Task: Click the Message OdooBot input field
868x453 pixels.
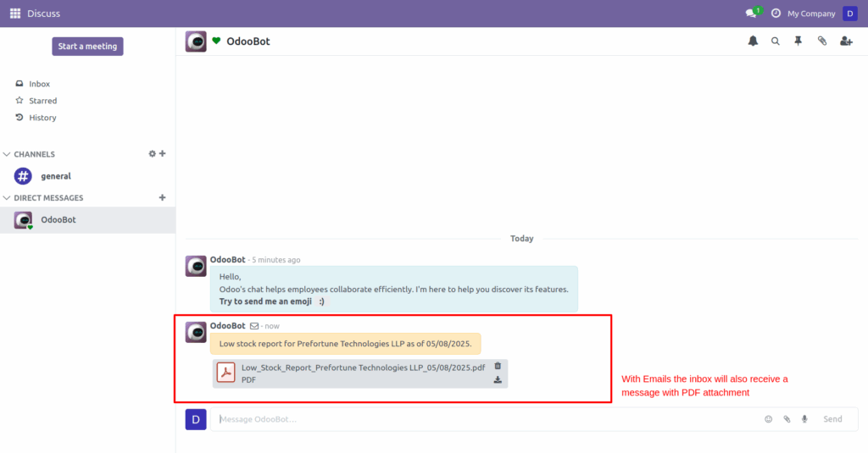Action: [x=487, y=419]
